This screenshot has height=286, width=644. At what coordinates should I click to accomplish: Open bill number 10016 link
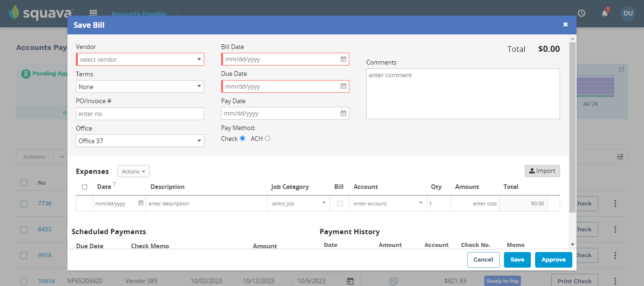point(46,281)
